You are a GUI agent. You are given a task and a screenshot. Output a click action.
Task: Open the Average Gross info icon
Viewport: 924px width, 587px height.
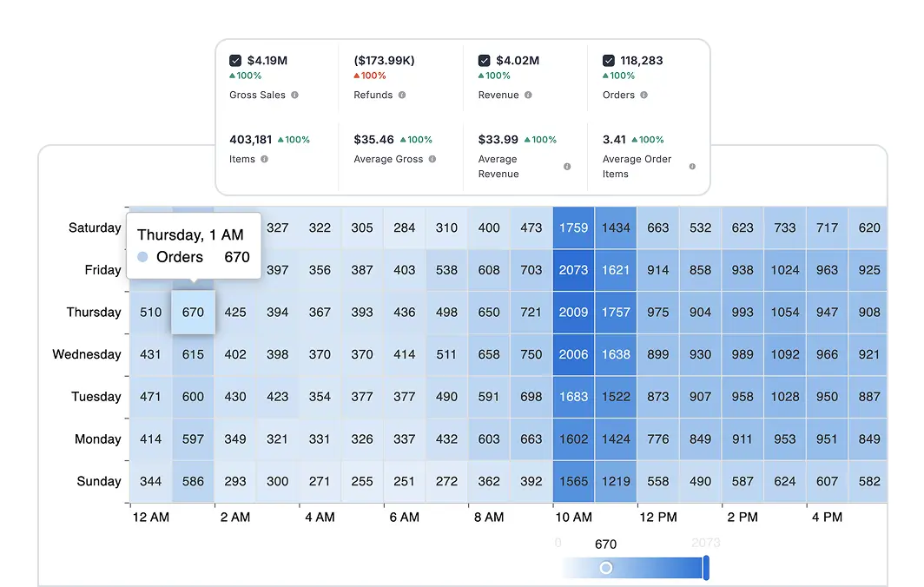(433, 158)
